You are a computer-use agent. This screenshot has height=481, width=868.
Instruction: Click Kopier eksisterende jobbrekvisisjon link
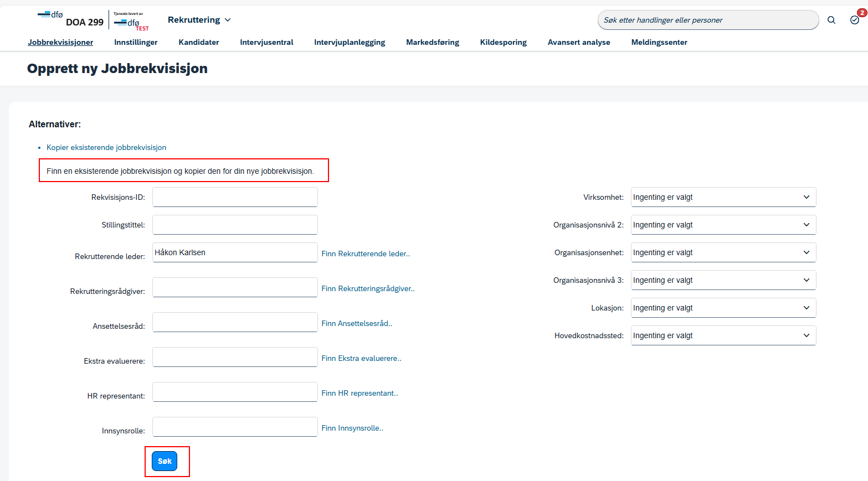coord(106,147)
